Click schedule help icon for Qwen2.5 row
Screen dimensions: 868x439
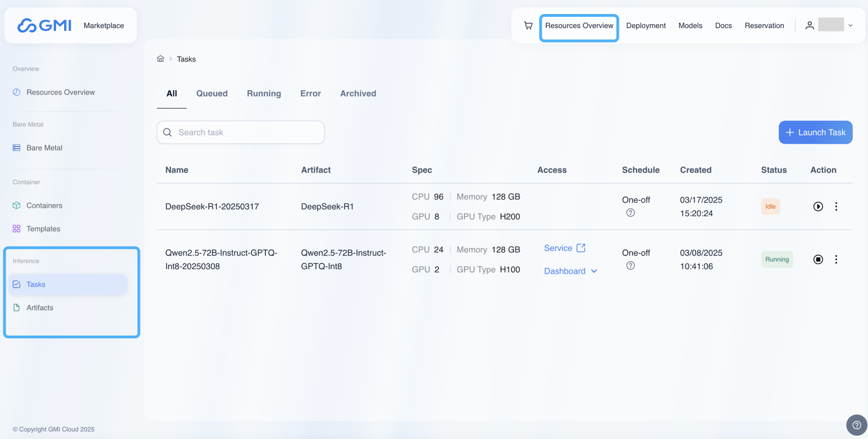tap(631, 265)
